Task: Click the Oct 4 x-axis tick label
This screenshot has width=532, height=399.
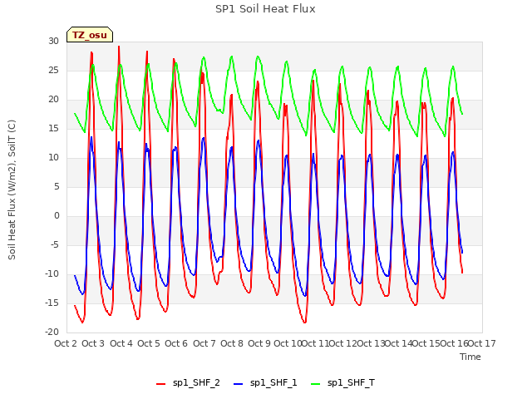Action: [x=121, y=343]
